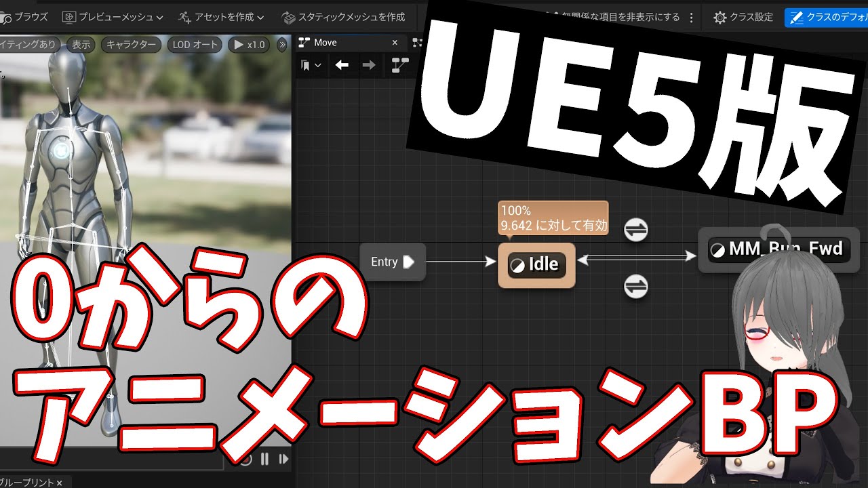The image size is (868, 488).
Task: Open the bookmarks dropdown in graph toolbar
Action: [x=311, y=65]
